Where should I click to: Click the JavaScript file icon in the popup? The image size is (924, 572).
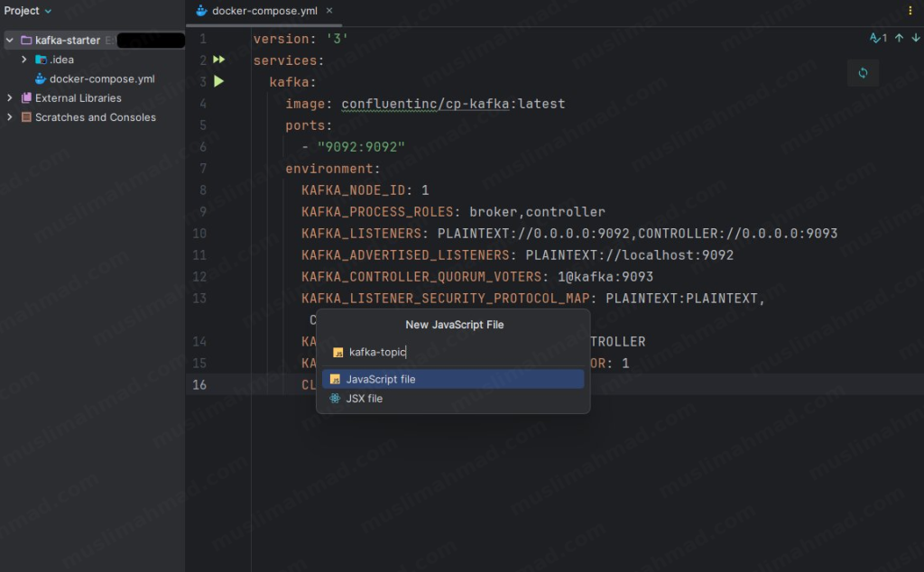pyautogui.click(x=336, y=379)
